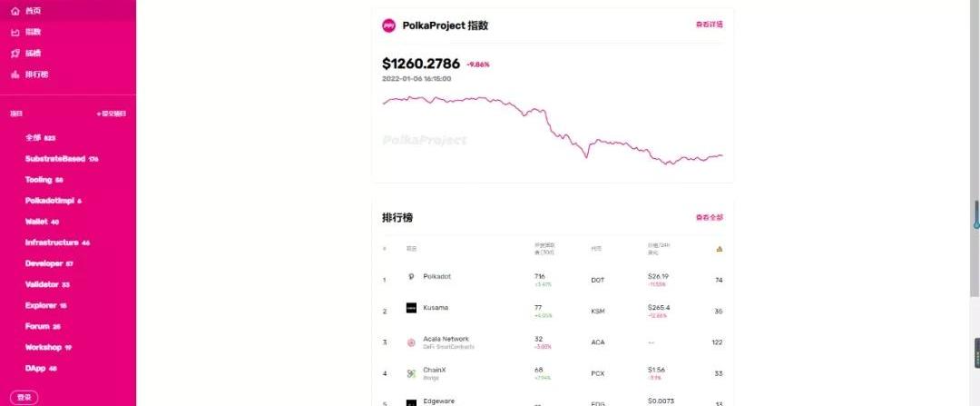Click the Acala Network logo icon

point(411,342)
